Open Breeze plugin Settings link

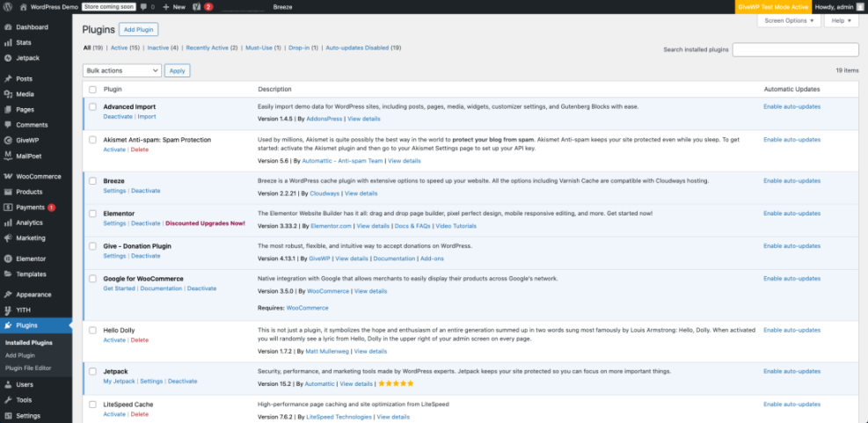114,191
